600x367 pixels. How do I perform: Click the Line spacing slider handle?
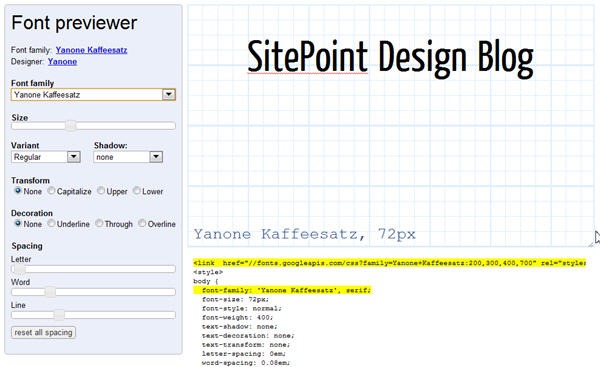click(59, 315)
